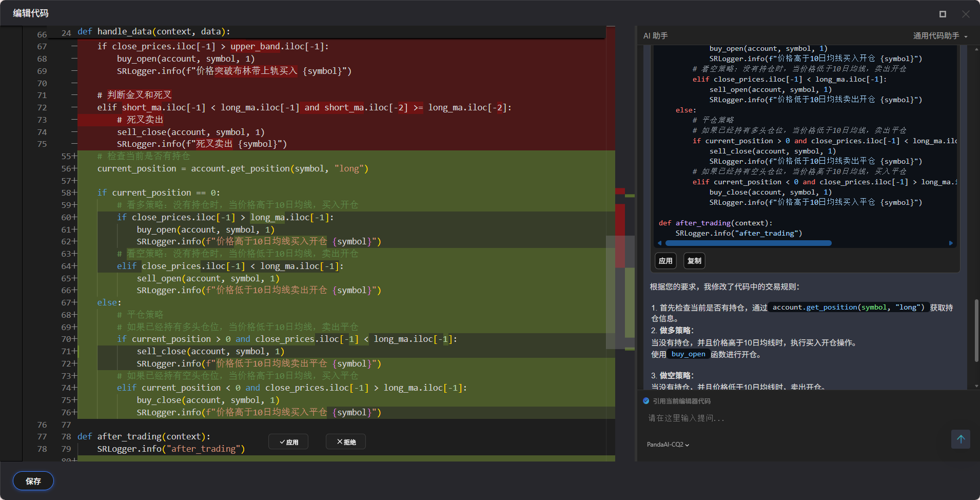Click the added line 'current_position = account.get_position(symbol, "long")'
Image resolution: width=980 pixels, height=500 pixels.
coord(233,168)
